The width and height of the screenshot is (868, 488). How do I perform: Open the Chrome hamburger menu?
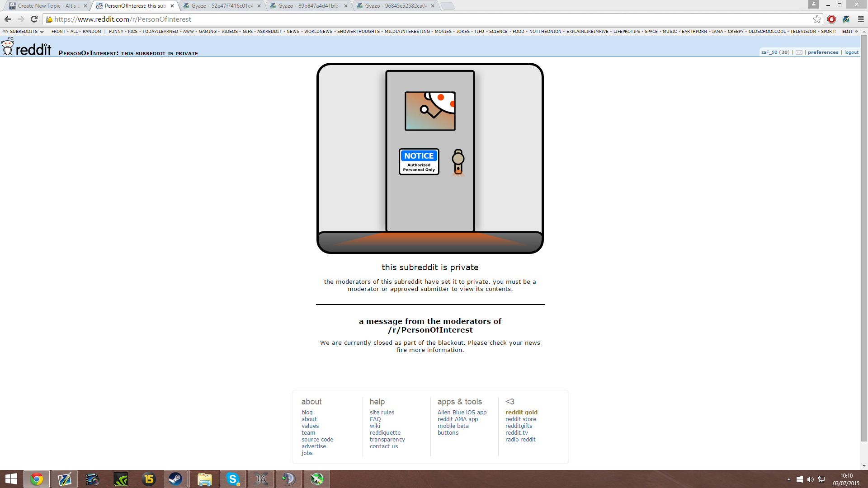pyautogui.click(x=861, y=19)
